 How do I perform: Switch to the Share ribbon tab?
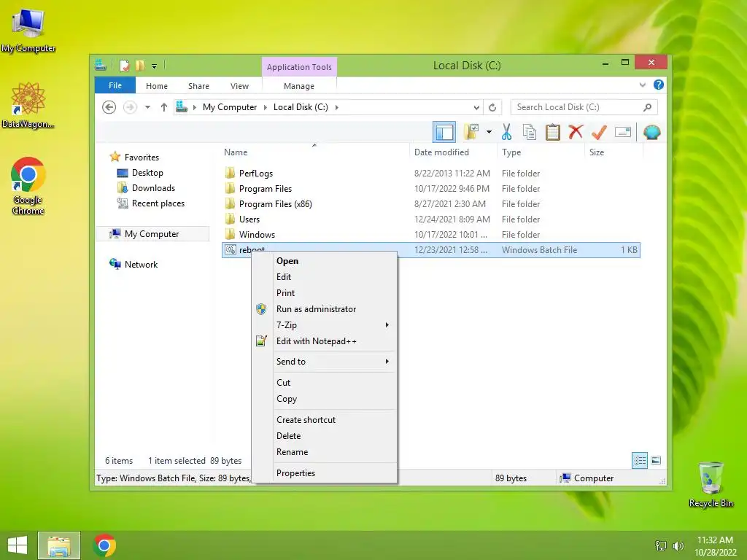coord(198,86)
